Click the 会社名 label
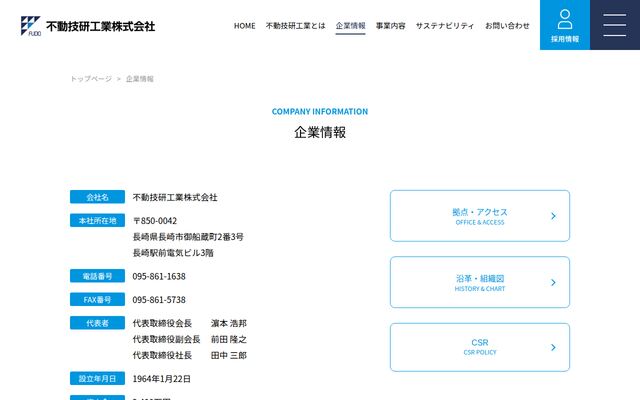640x400 pixels. [97, 197]
